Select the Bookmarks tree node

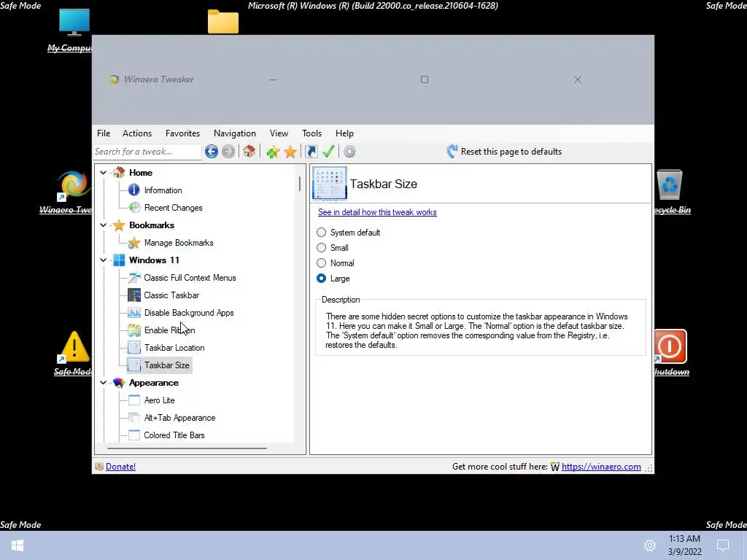click(x=152, y=225)
